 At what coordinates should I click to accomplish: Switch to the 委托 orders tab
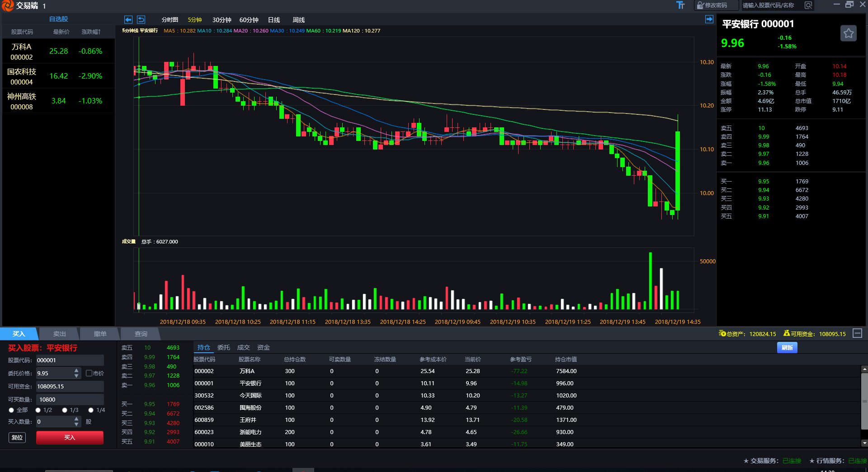224,347
